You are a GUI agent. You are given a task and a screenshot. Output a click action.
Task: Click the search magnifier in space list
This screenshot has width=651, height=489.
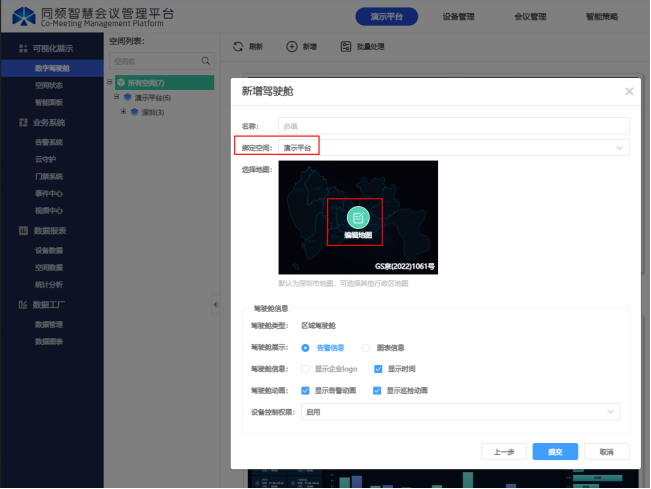[207, 61]
